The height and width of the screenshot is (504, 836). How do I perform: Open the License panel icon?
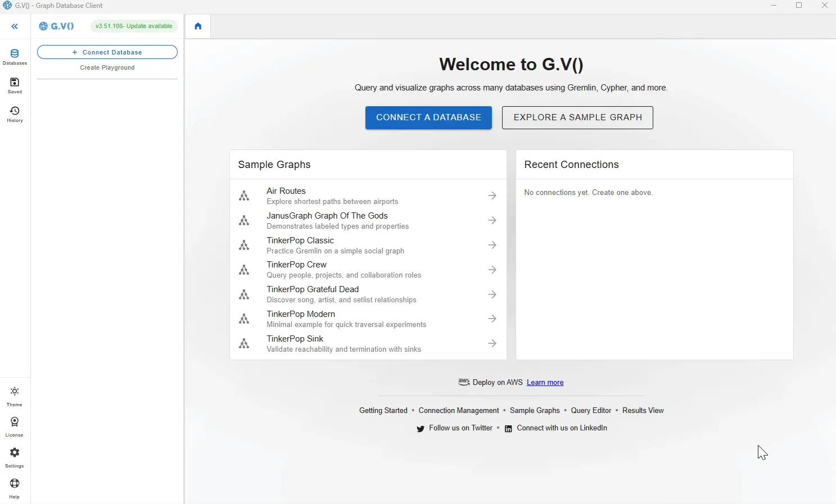tap(15, 423)
